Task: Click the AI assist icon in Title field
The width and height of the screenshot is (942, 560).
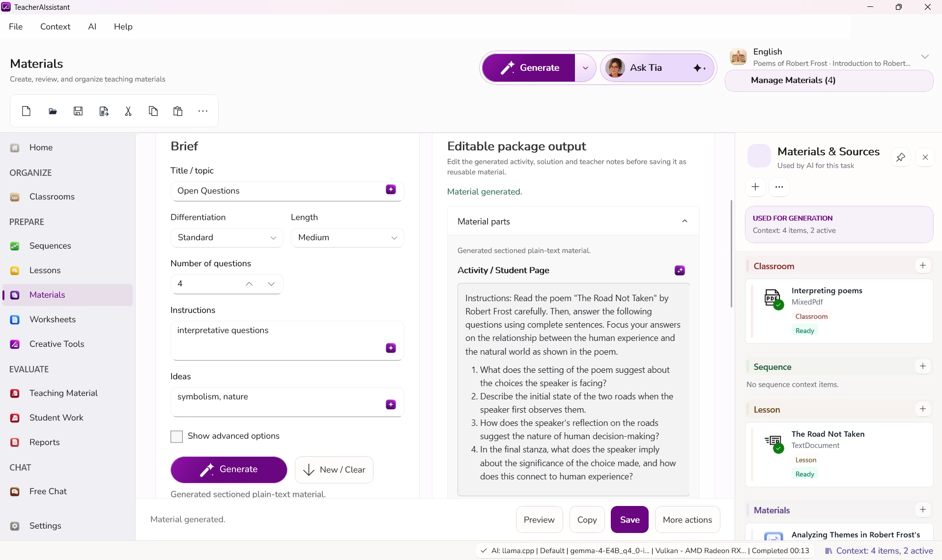Action: [391, 190]
